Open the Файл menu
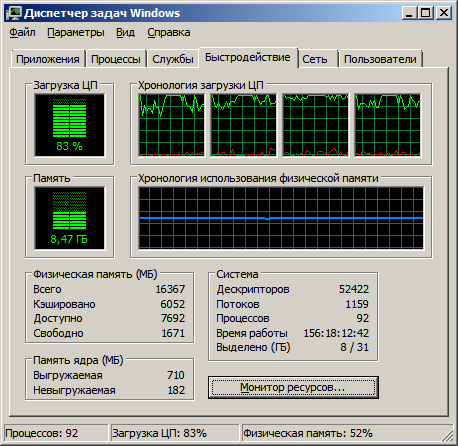The height and width of the screenshot is (446, 458). click(22, 32)
